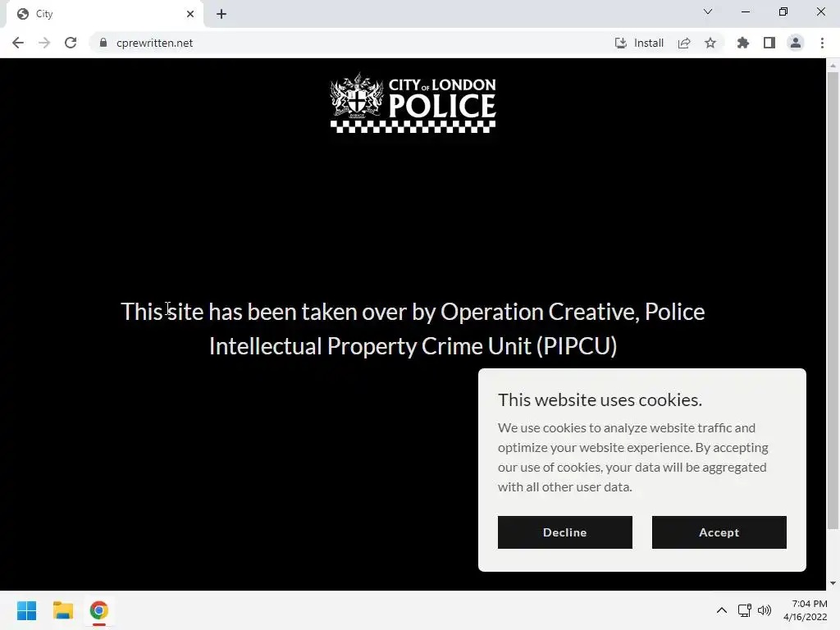Show hidden system tray icons

click(x=722, y=610)
